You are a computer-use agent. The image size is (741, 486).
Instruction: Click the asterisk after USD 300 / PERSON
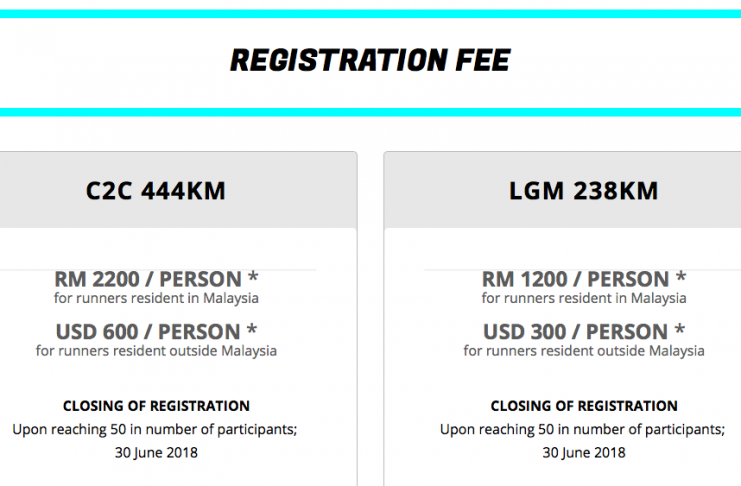pos(680,329)
